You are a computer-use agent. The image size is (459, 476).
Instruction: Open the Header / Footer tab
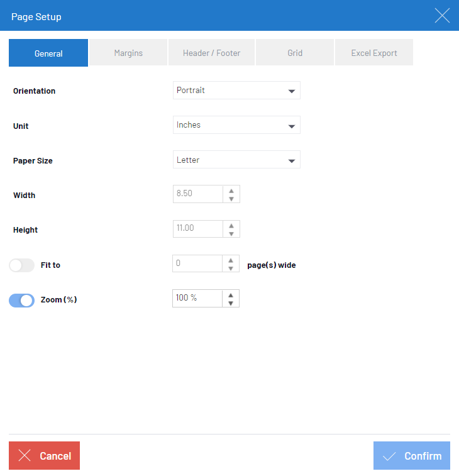(212, 52)
